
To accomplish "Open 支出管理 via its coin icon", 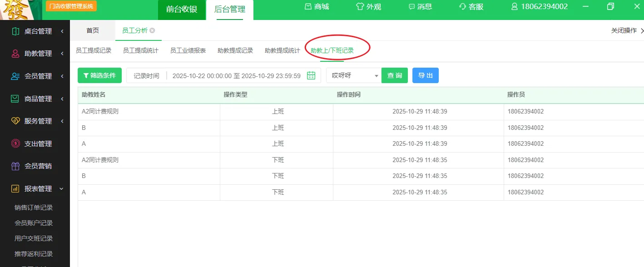I will (x=15, y=143).
